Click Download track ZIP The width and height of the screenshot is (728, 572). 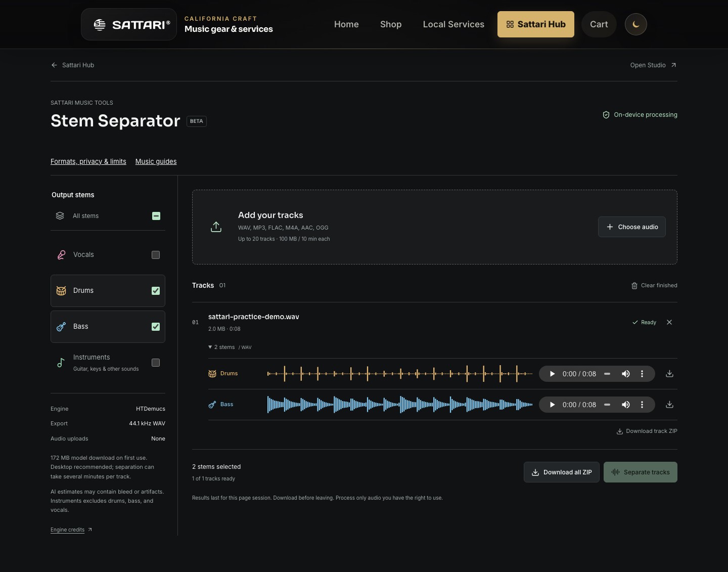[x=647, y=431]
